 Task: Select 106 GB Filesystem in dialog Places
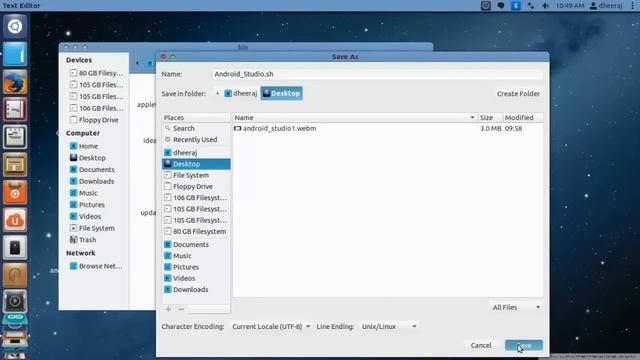196,198
